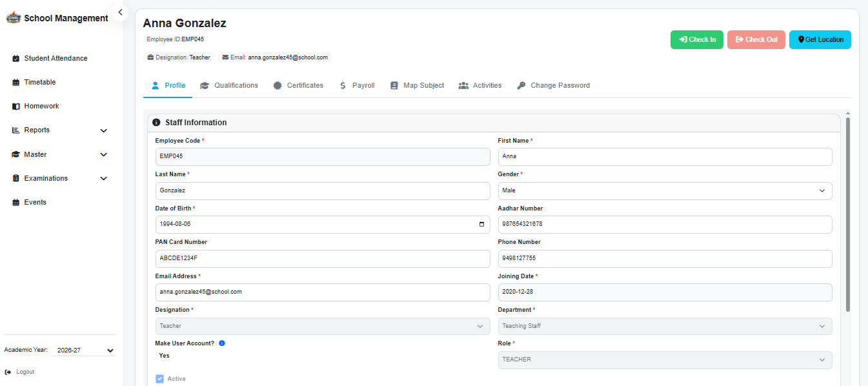This screenshot has width=868, height=386.
Task: Click the info icon beside Staff Information
Action: point(156,123)
